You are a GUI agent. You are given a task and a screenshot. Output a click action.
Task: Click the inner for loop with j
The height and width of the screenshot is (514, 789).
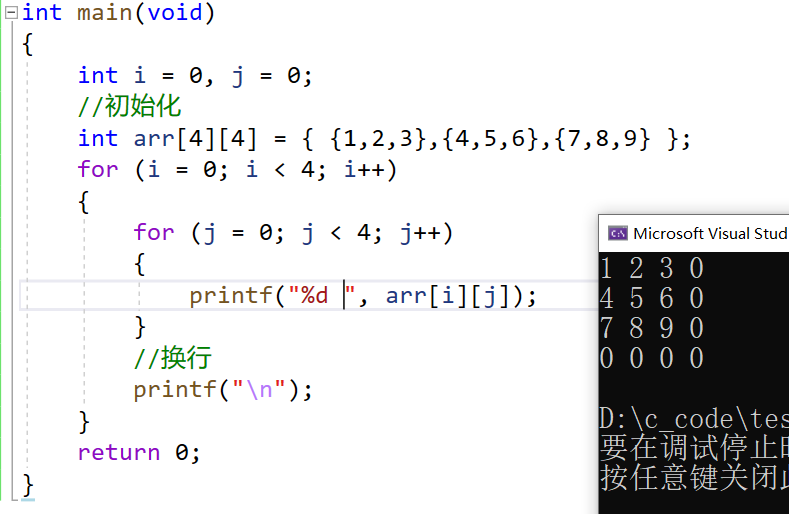[x=293, y=233]
